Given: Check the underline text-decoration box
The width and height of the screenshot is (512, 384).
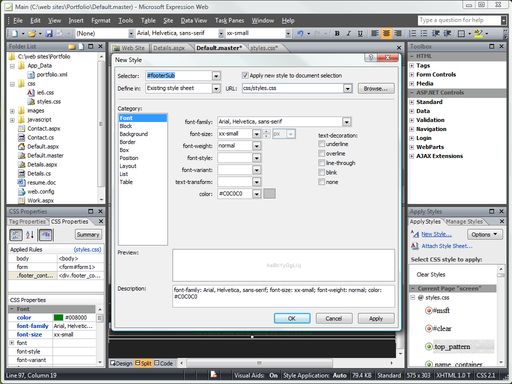Looking at the screenshot, I should click(x=322, y=144).
